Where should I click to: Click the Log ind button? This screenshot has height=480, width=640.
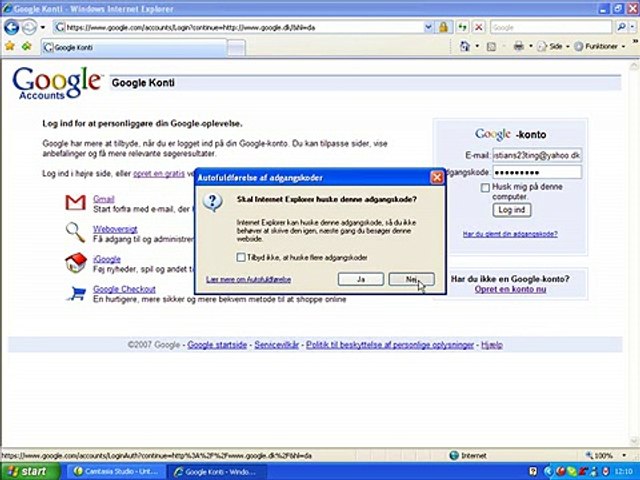coord(512,210)
